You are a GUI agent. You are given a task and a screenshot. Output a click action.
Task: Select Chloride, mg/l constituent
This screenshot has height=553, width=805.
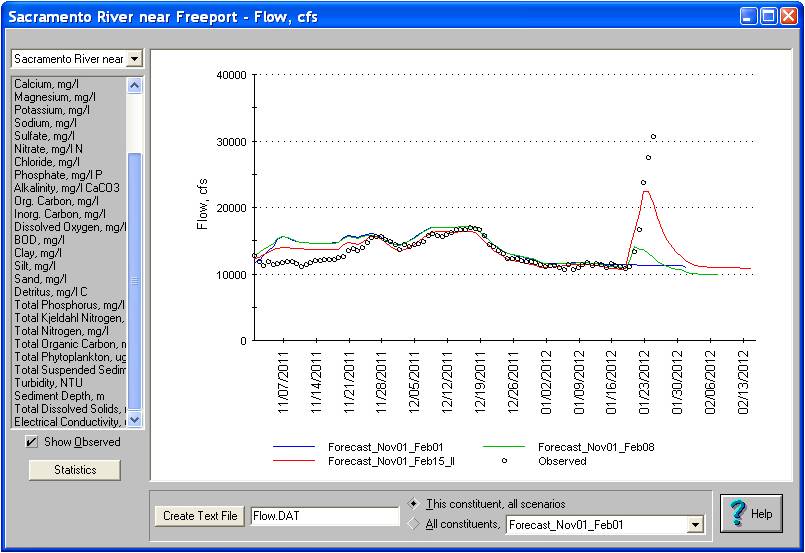pyautogui.click(x=47, y=162)
